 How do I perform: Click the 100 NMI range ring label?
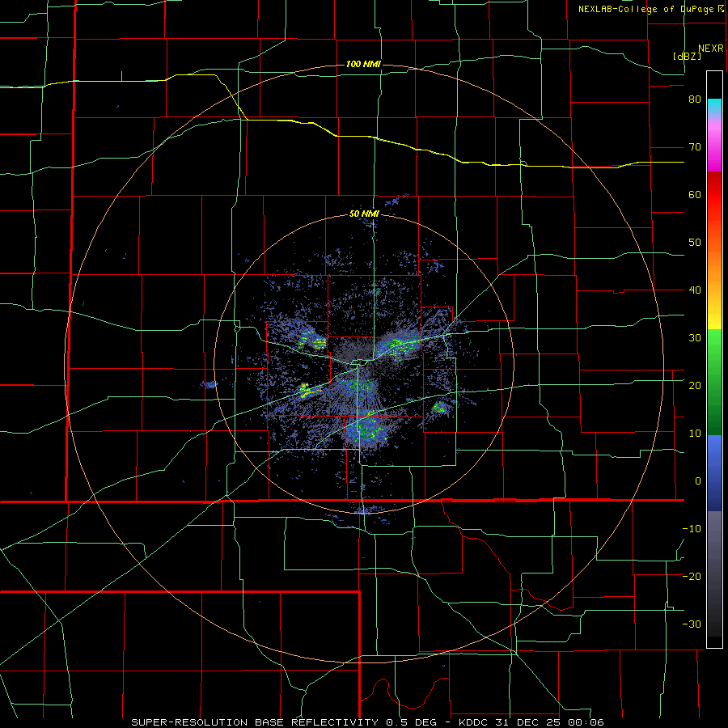(x=363, y=64)
